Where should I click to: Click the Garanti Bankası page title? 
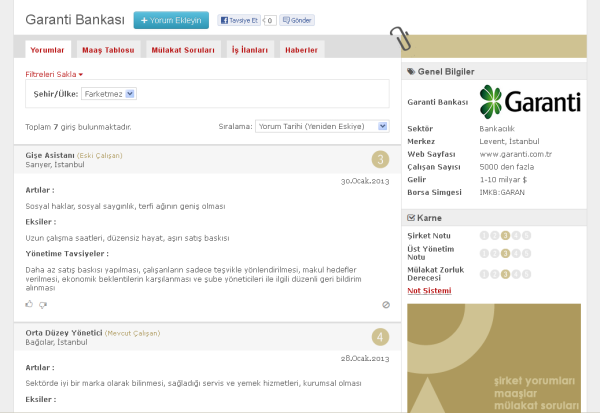pos(75,20)
